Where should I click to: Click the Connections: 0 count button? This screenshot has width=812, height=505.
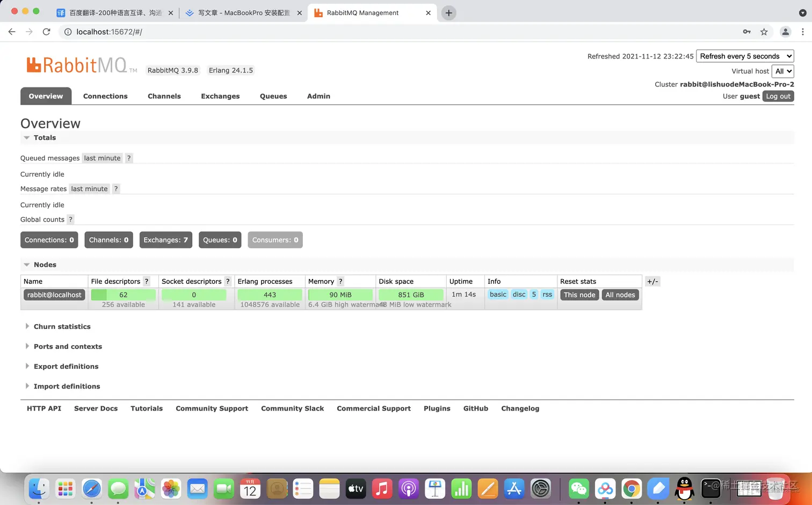click(x=49, y=240)
